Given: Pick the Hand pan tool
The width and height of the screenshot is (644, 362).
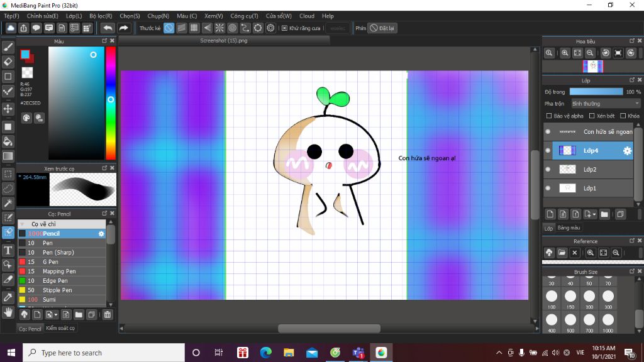Looking at the screenshot, I should (x=8, y=312).
